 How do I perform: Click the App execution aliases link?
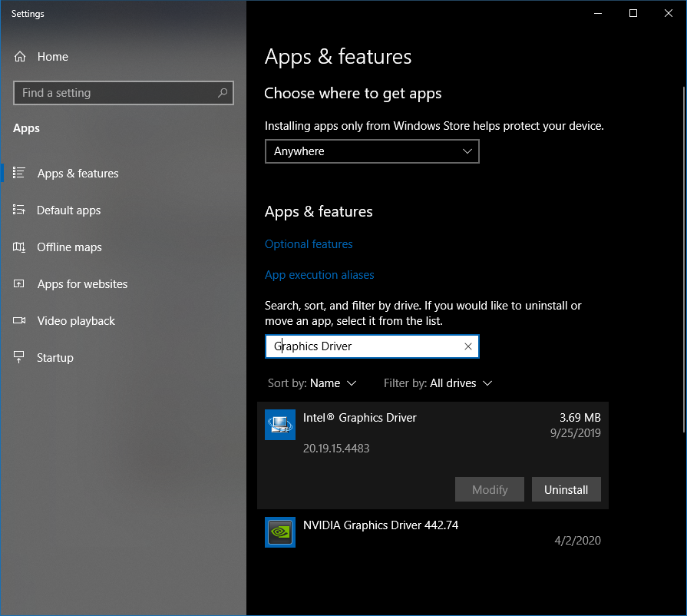319,274
